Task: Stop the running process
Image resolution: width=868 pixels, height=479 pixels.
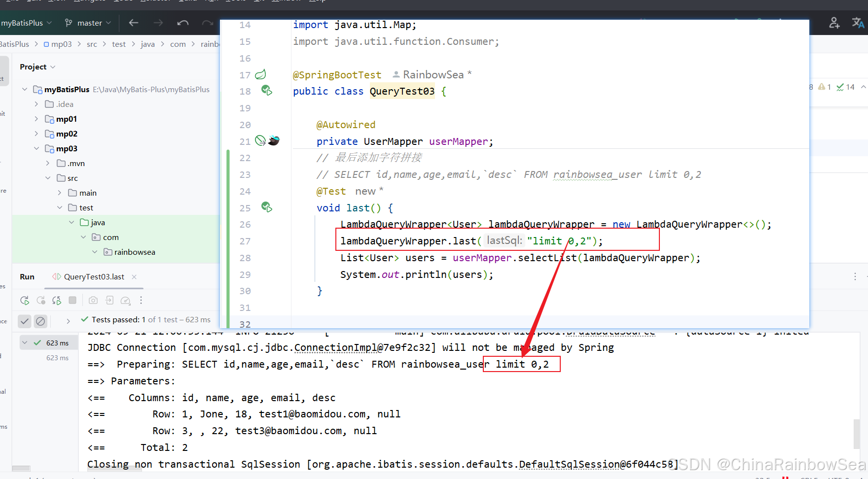Action: [72, 300]
